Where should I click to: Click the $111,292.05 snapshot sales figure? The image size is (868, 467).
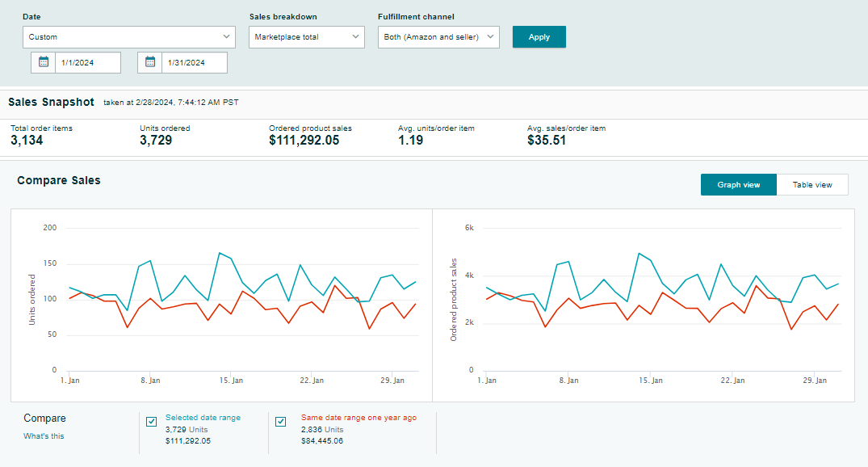click(304, 141)
